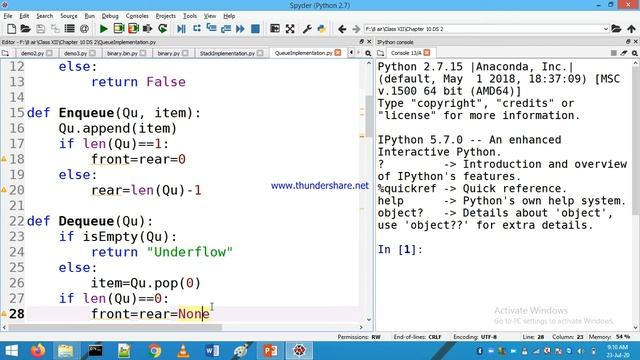Clear the console with the eraser icon
The image size is (640, 360).
tap(624, 53)
